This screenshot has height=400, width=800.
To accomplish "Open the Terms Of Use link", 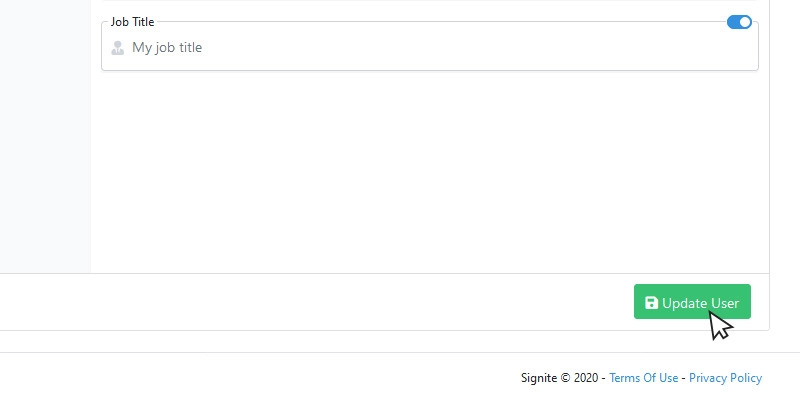I will [x=643, y=378].
